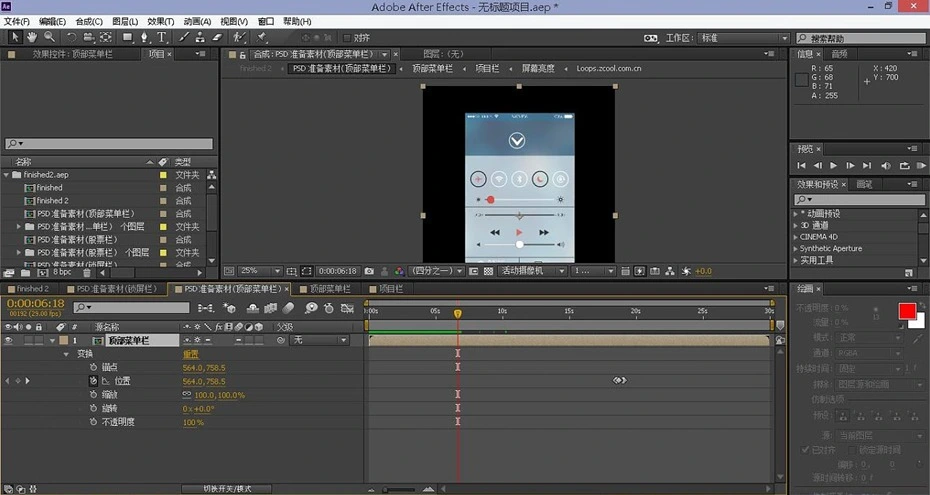930x495 pixels.
Task: Take a snapshot with the camera icon
Action: pos(369,271)
